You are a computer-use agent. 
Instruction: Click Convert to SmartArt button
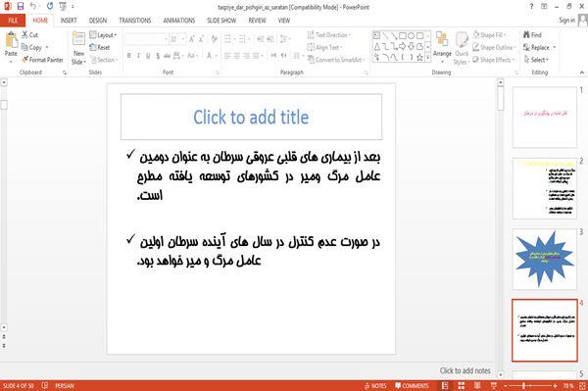(x=336, y=60)
